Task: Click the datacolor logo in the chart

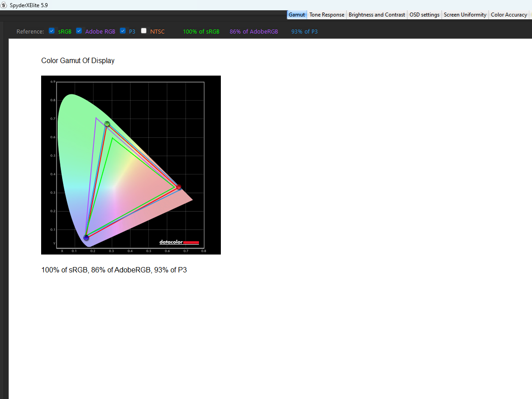Action: click(179, 242)
